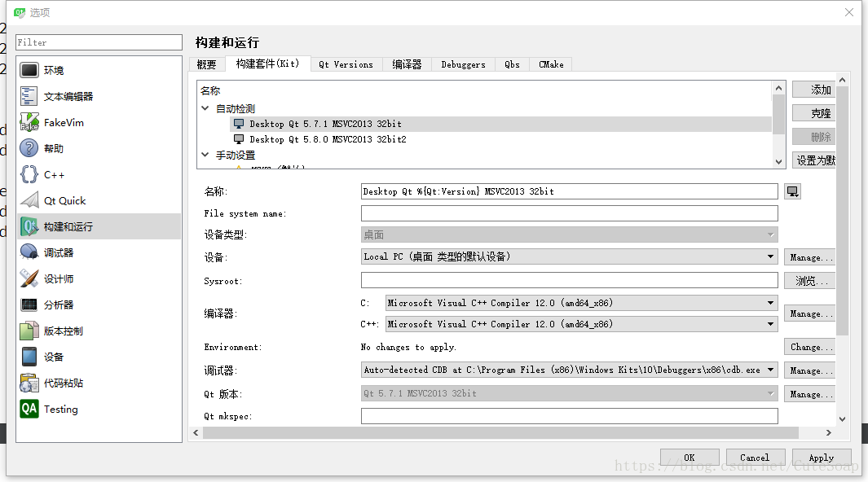868x482 pixels.
Task: Click Change button for Environment
Action: pyautogui.click(x=809, y=347)
